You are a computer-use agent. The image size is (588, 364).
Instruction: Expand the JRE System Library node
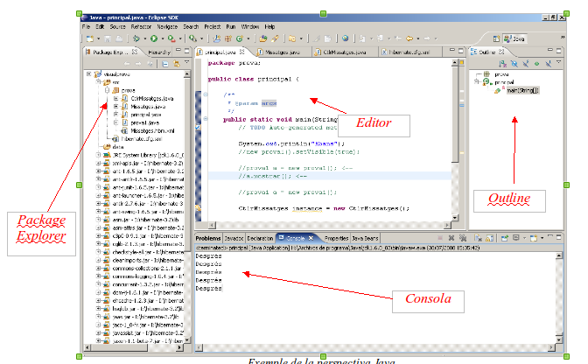click(98, 155)
